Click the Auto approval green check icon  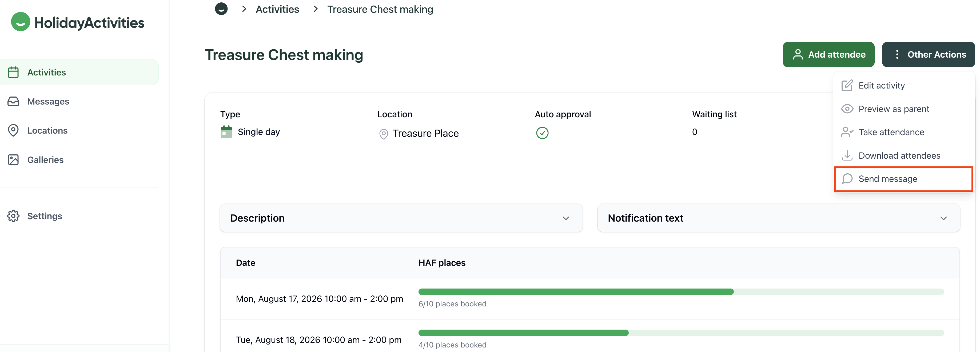(542, 133)
